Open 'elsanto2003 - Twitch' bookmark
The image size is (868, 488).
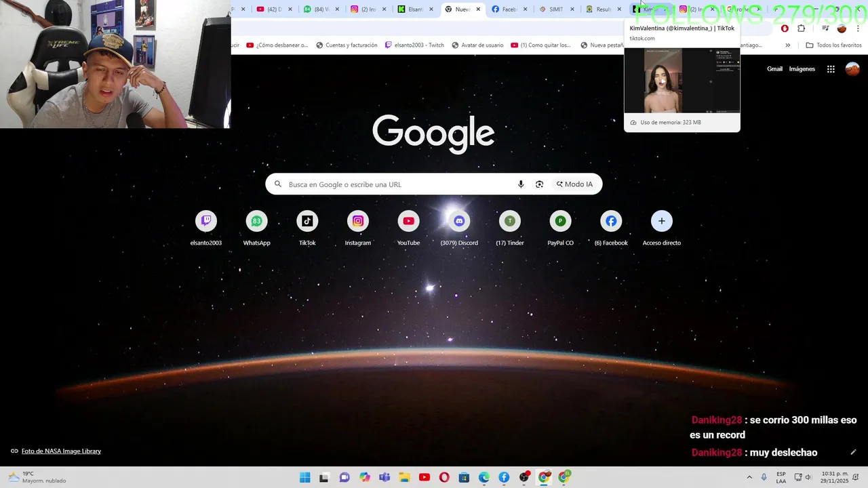pyautogui.click(x=414, y=45)
